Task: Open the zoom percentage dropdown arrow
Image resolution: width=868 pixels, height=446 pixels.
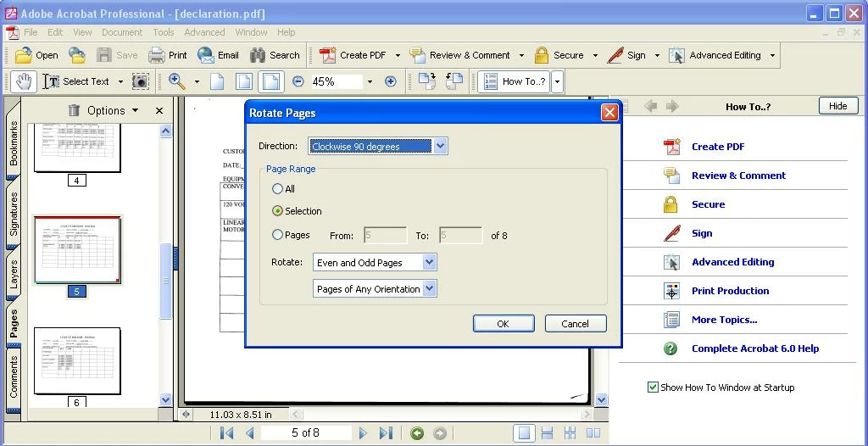Action: point(370,81)
